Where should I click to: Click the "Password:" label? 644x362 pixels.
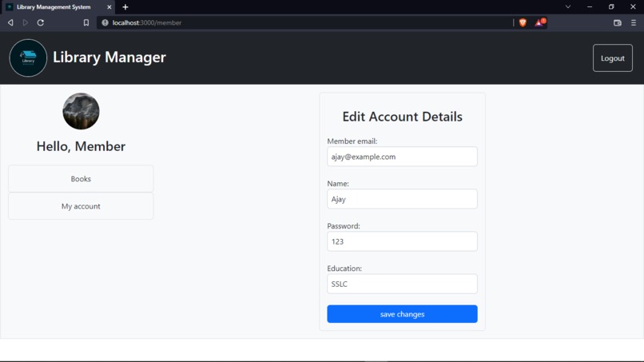pos(344,225)
